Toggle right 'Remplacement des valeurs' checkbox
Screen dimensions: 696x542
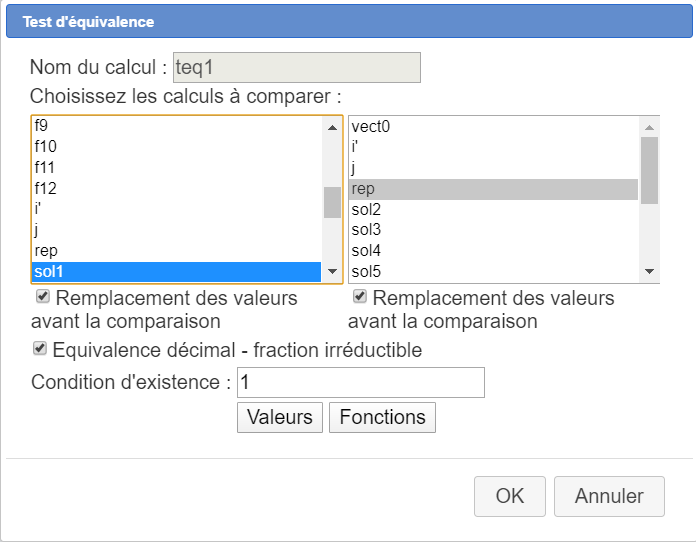click(x=360, y=298)
